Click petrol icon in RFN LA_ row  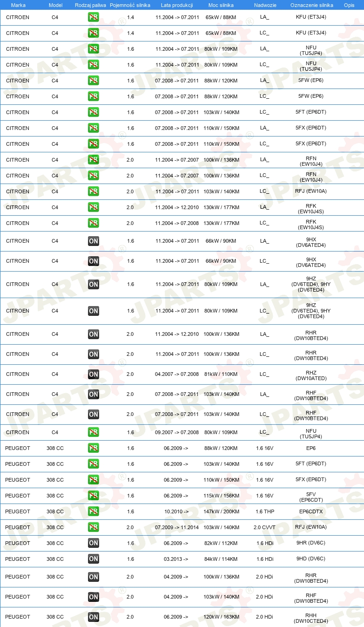coord(93,160)
